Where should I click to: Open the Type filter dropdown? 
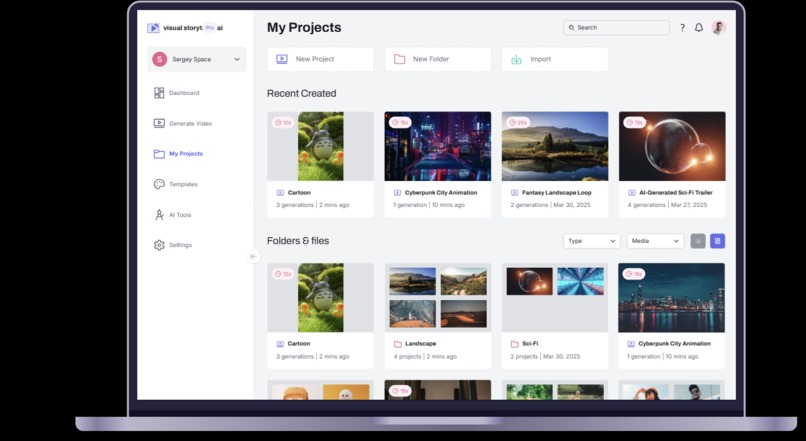click(x=592, y=241)
